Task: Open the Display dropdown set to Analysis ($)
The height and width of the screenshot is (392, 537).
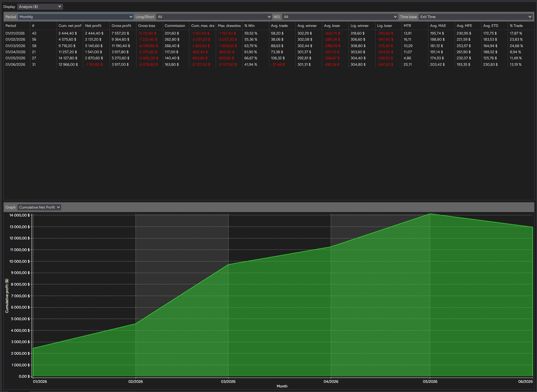Action: coord(40,7)
